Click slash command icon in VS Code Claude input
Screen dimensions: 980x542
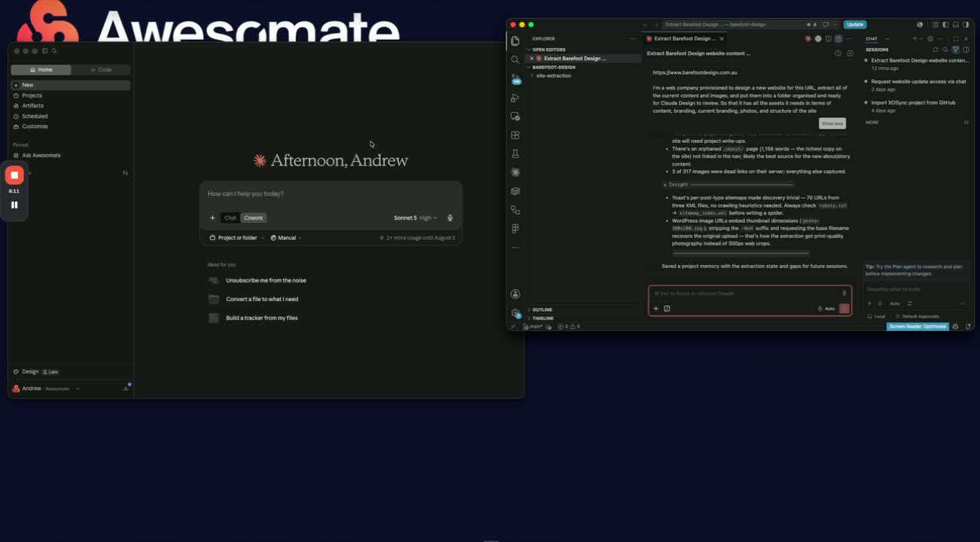click(x=667, y=309)
